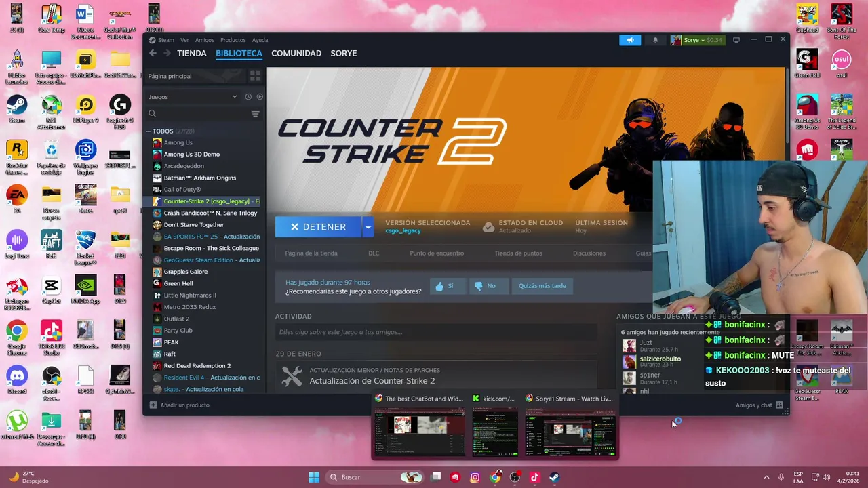Select Metro 2033 Redux in list
The height and width of the screenshot is (488, 868).
click(190, 307)
